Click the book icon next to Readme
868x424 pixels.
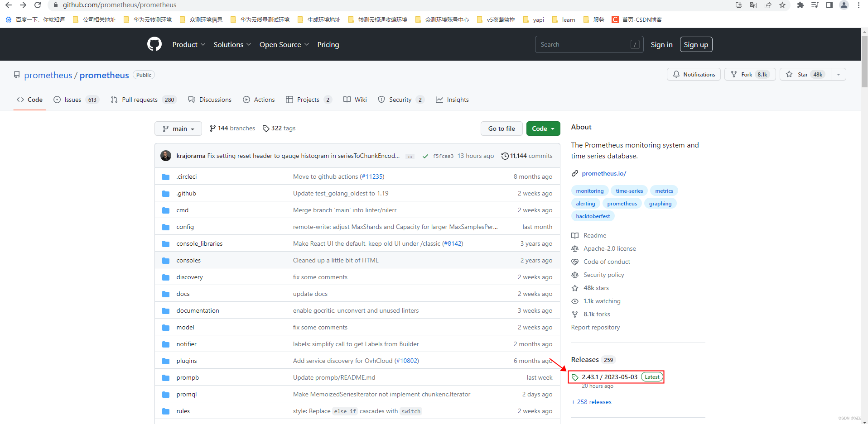575,235
